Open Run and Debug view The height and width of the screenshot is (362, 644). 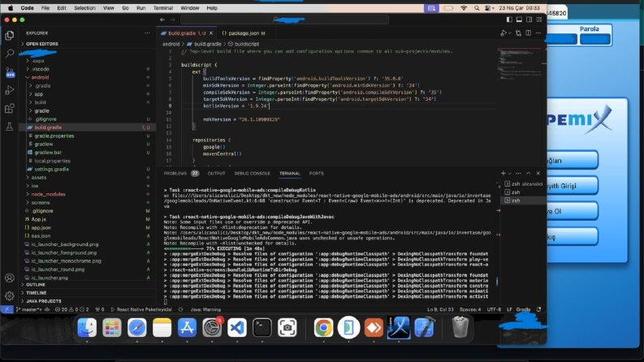[x=10, y=90]
